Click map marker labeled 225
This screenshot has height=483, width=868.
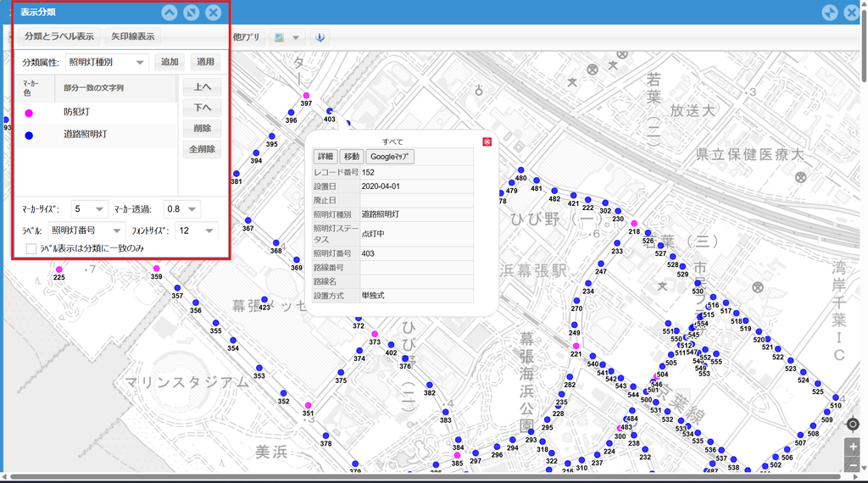pos(58,269)
